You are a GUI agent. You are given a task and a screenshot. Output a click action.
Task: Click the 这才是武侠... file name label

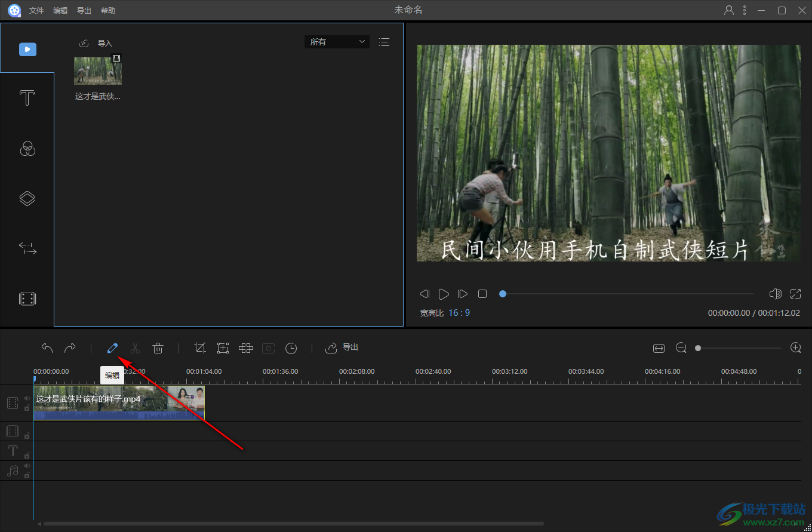click(98, 96)
